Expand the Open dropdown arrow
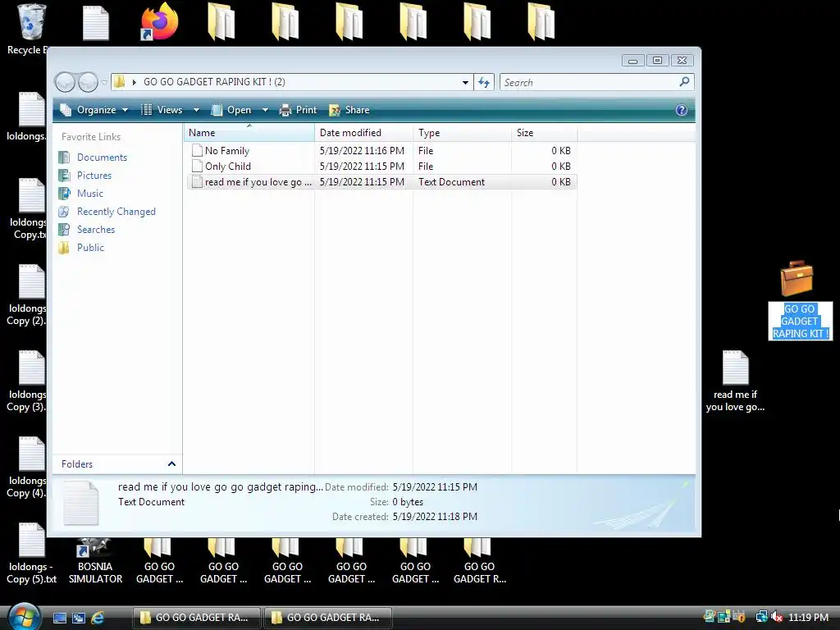The height and width of the screenshot is (630, 840). 265,110
